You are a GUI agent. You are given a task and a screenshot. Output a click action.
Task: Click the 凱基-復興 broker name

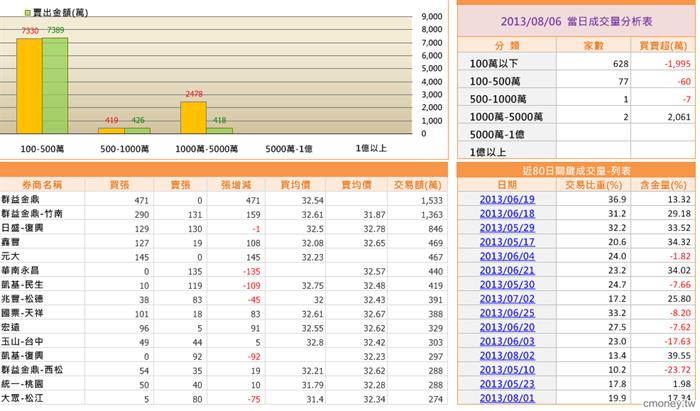[22, 356]
